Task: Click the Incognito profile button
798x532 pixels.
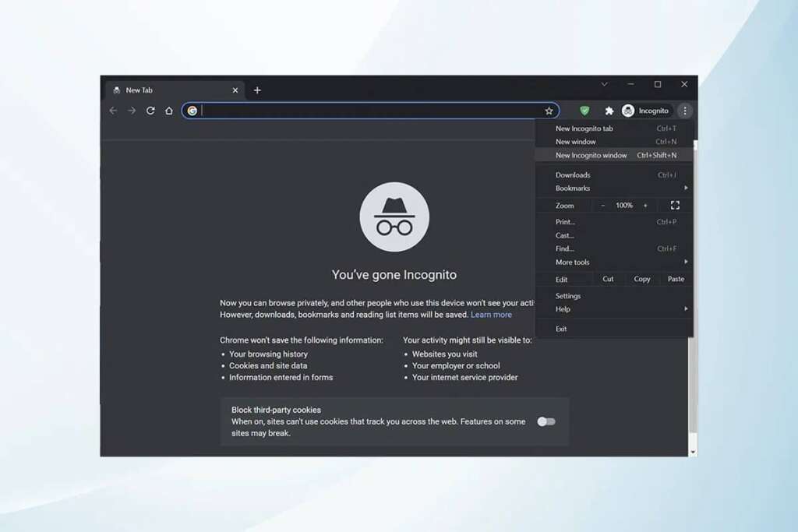Action: tap(646, 111)
